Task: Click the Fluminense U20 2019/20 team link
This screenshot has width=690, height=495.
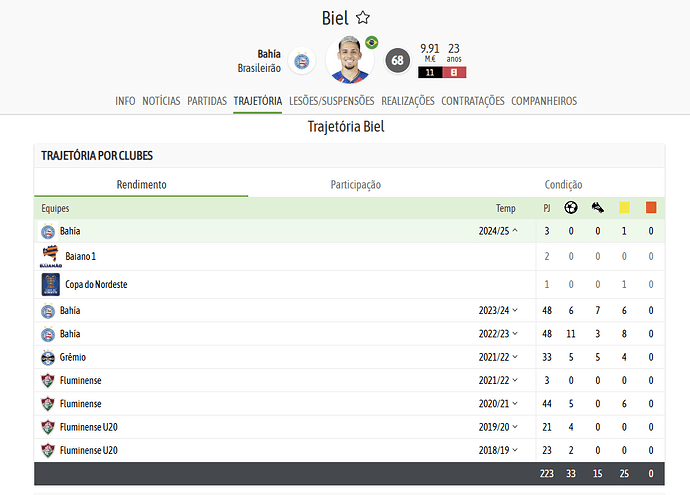Action: [x=88, y=427]
